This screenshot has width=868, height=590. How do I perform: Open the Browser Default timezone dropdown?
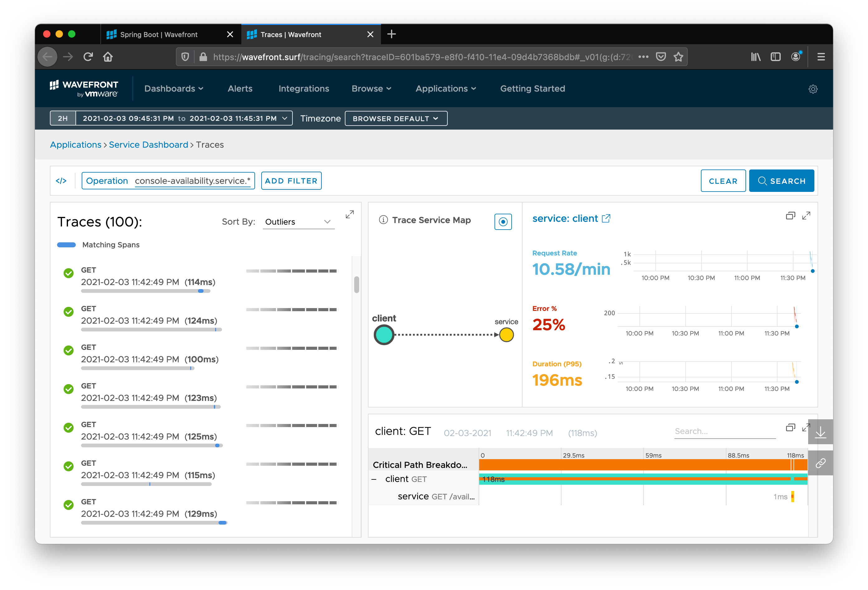pyautogui.click(x=396, y=119)
